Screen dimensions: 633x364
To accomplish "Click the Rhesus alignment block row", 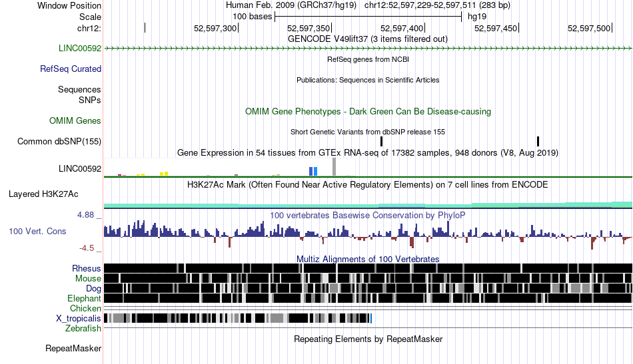I will click(x=368, y=268).
